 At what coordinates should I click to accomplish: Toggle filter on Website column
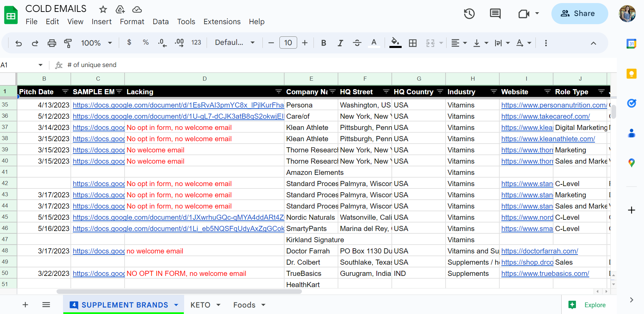tap(548, 92)
